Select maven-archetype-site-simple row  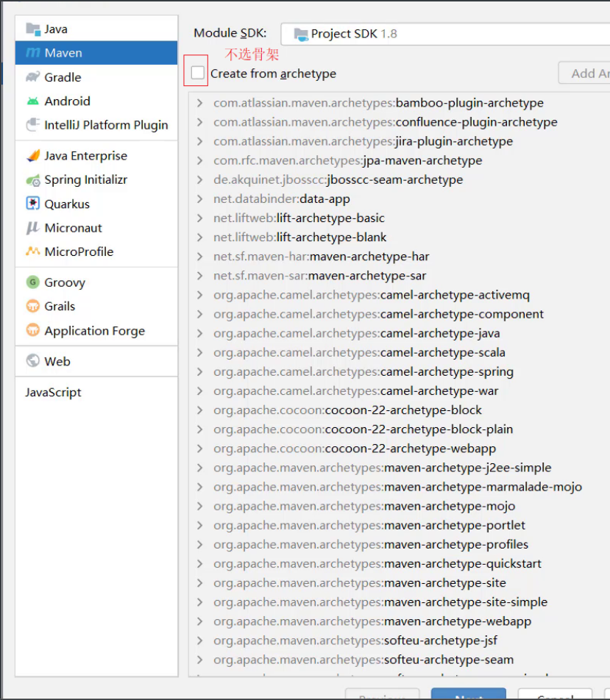point(400,602)
